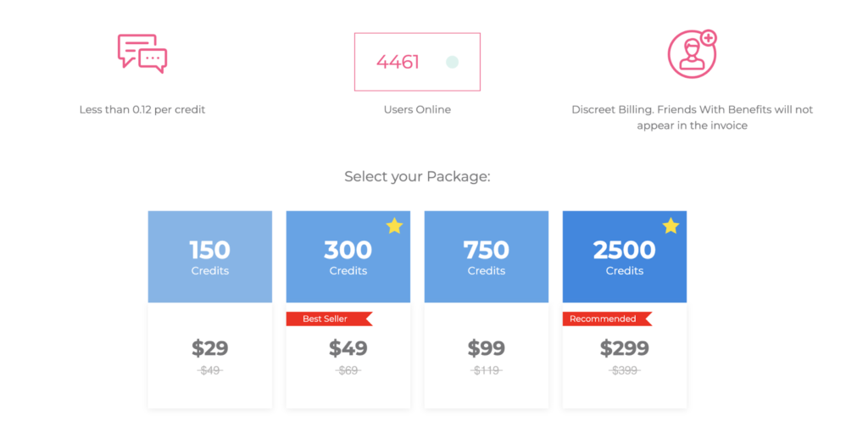
Task: Click the add-user profile icon
Action: pyautogui.click(x=692, y=53)
